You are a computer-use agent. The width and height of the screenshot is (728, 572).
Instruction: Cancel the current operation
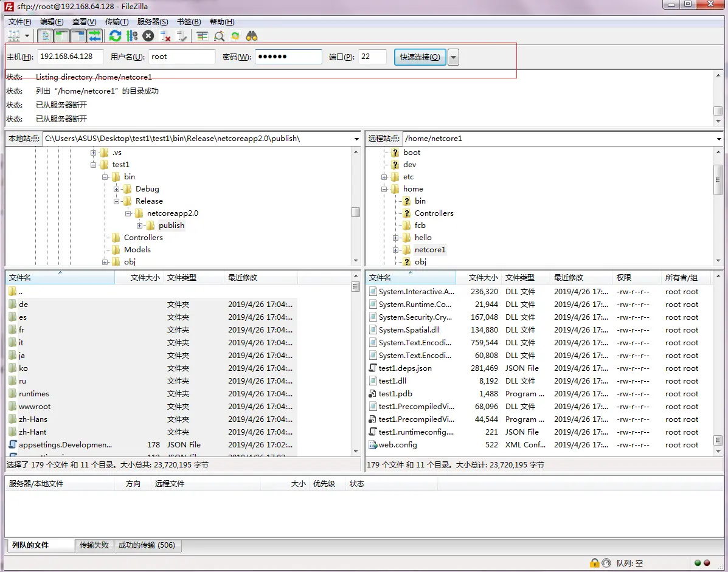click(x=148, y=36)
